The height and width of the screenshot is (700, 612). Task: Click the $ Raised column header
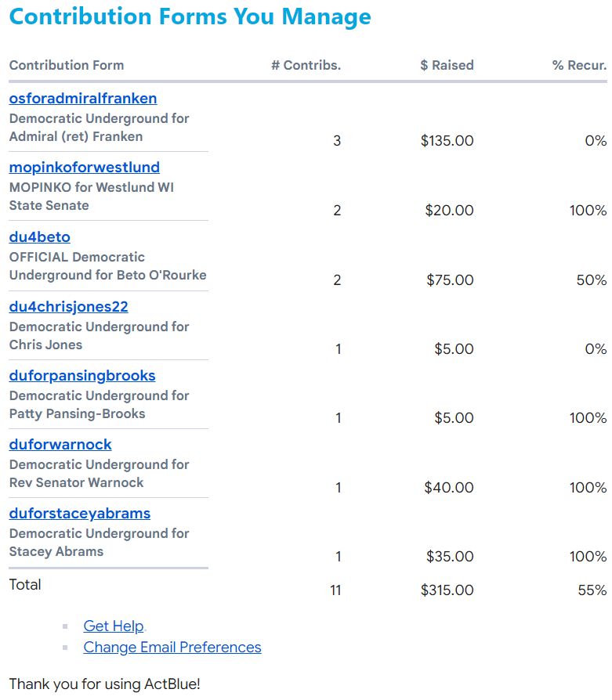click(447, 66)
